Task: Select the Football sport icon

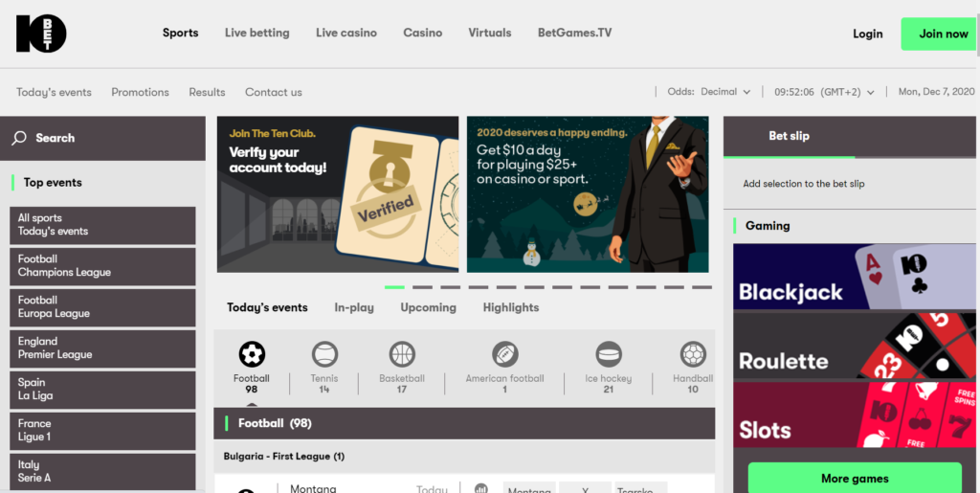Action: click(252, 354)
